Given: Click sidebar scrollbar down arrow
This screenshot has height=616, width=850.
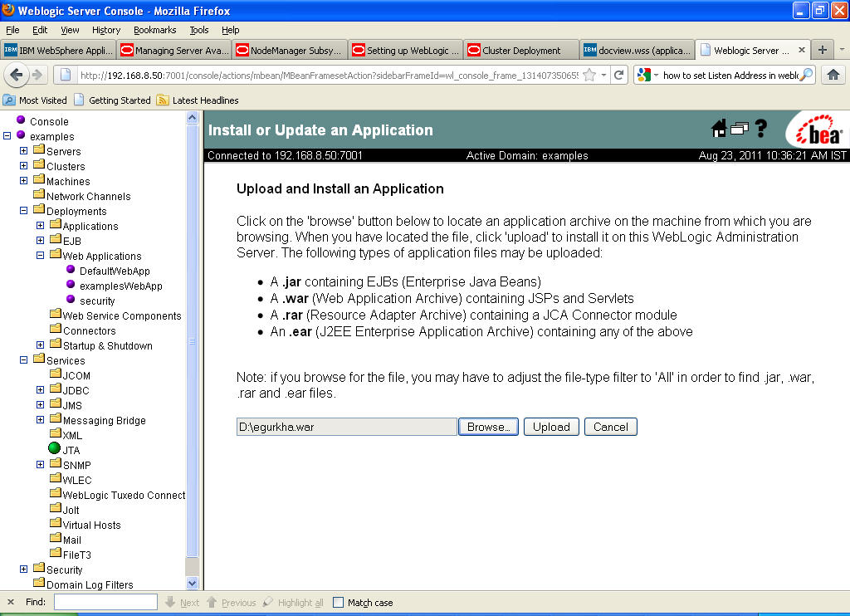Looking at the screenshot, I should click(193, 584).
